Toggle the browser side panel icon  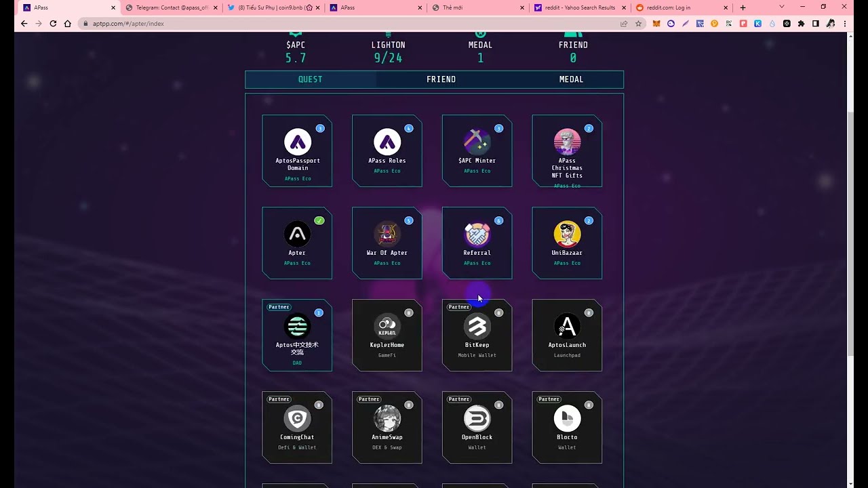(x=815, y=23)
